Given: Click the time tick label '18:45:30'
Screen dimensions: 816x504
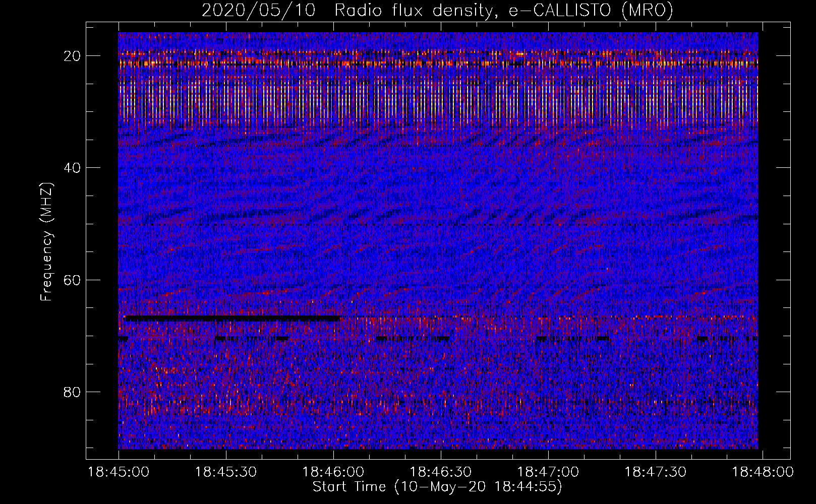Looking at the screenshot, I should (x=226, y=472).
